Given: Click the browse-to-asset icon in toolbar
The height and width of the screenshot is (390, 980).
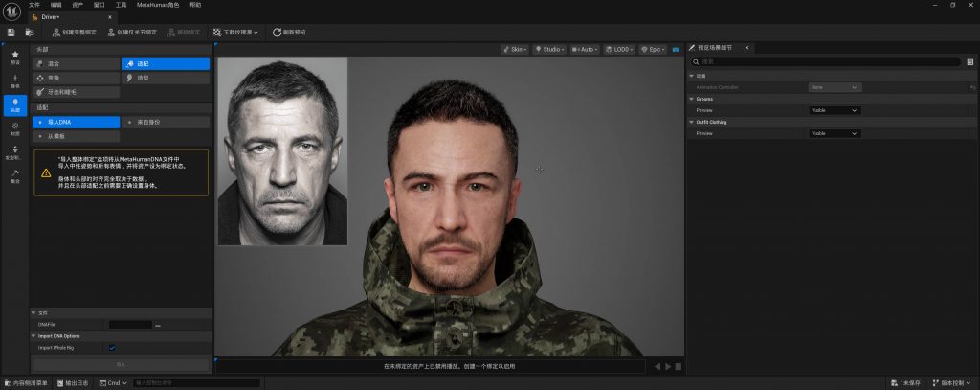Looking at the screenshot, I should (28, 33).
